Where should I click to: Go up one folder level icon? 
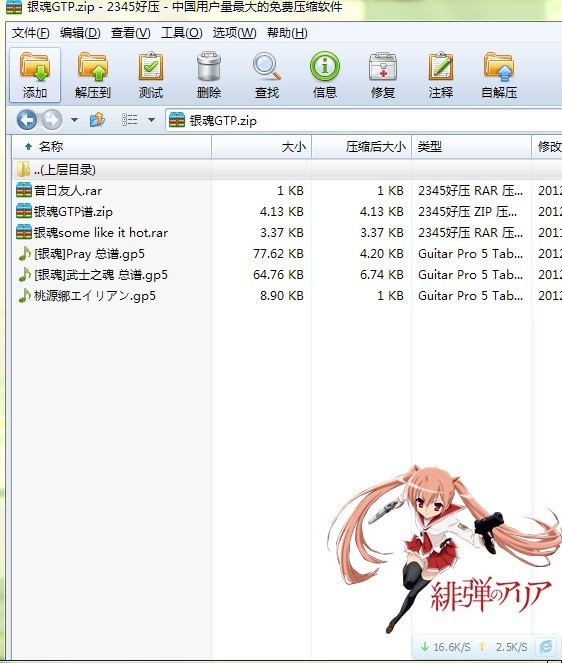pyautogui.click(x=97, y=120)
